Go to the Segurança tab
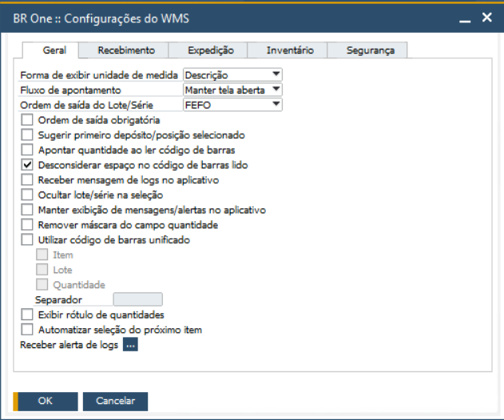 (x=370, y=50)
